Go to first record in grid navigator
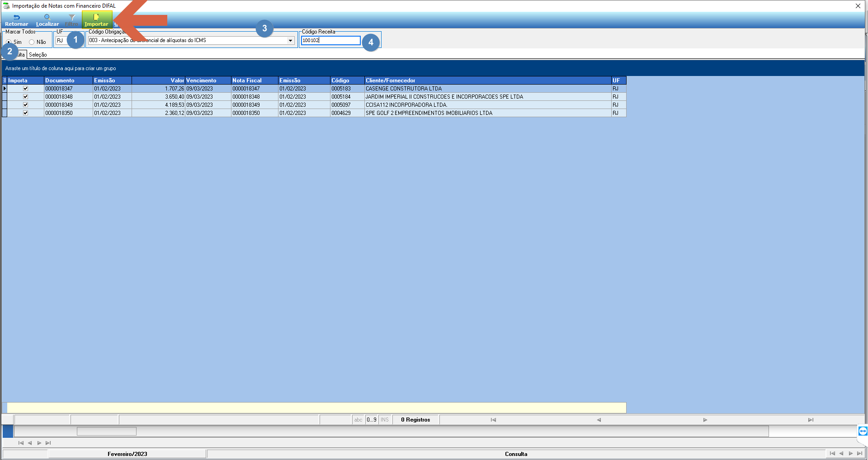The width and height of the screenshot is (868, 460). [493, 420]
